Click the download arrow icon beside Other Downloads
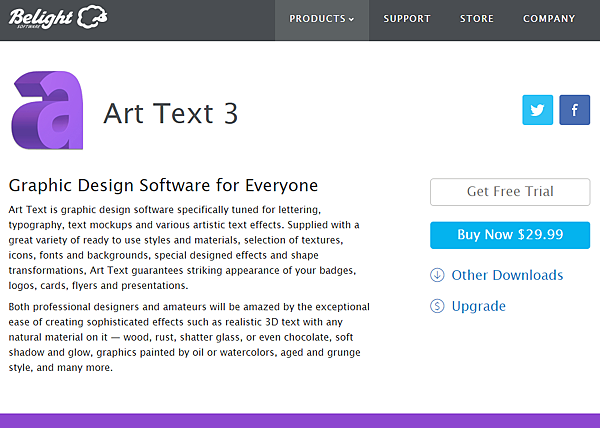This screenshot has height=428, width=600. coord(437,275)
